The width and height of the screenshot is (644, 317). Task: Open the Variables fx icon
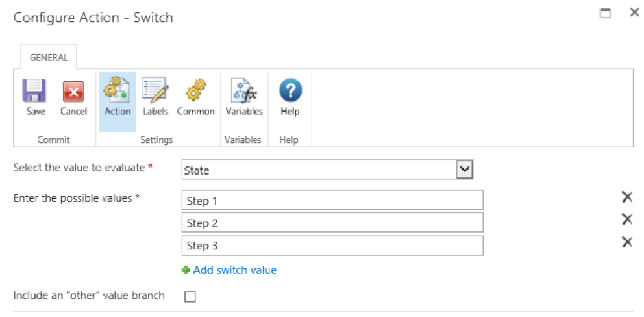[x=244, y=90]
